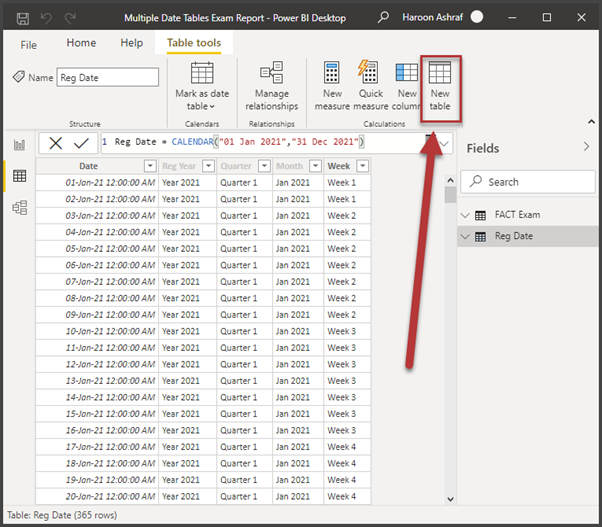Click the New table button

440,89
